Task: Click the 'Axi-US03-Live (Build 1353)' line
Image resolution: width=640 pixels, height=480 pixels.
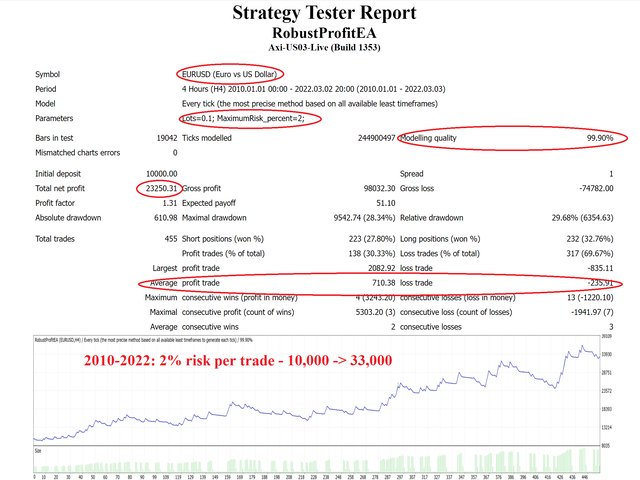Action: tap(324, 47)
